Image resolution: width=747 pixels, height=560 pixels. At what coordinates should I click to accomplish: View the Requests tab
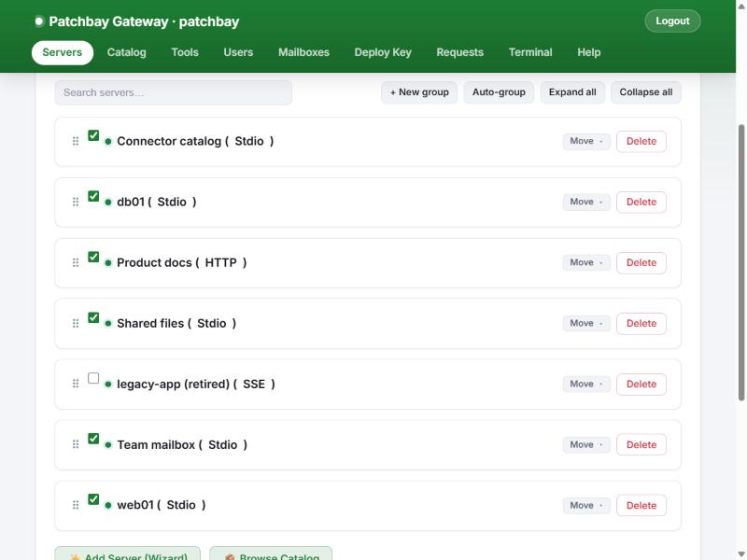tap(459, 52)
